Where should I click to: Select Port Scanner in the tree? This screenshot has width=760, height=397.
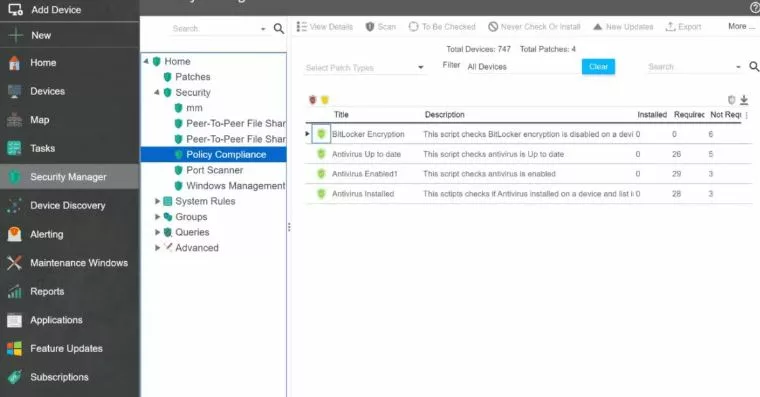(x=214, y=170)
